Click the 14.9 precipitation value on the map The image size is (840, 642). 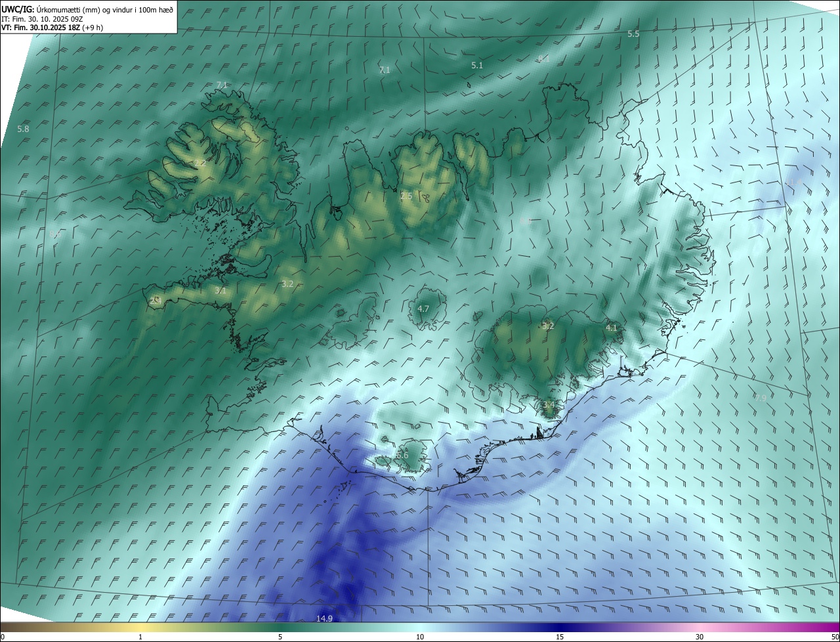click(324, 618)
